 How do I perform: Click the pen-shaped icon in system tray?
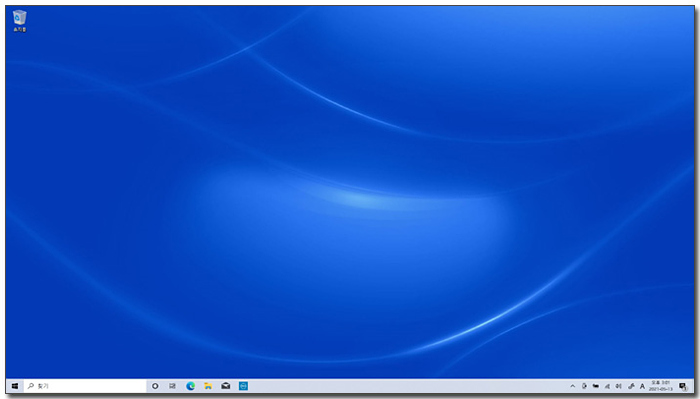pyautogui.click(x=631, y=387)
